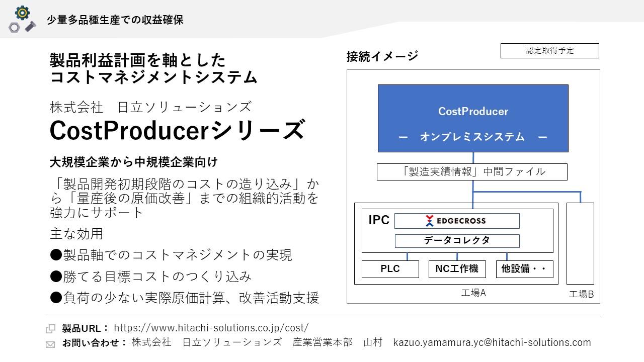Click the 製品URL： label
644x362 pixels.
coord(86,328)
